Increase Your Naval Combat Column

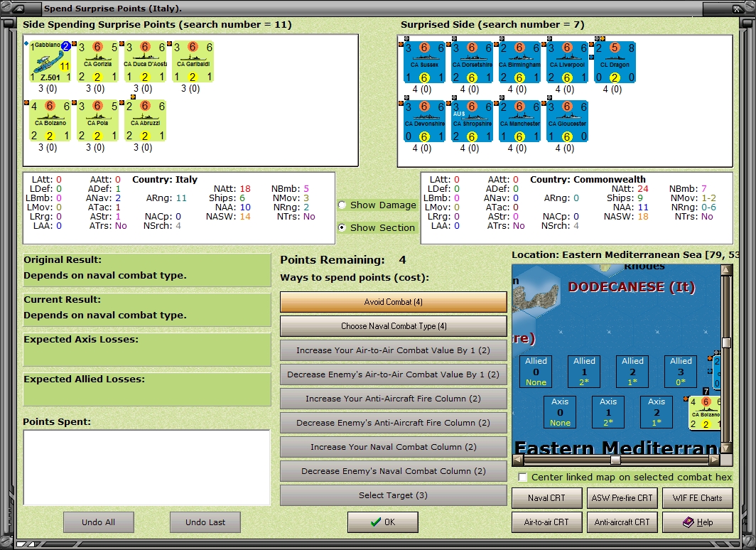tap(394, 447)
